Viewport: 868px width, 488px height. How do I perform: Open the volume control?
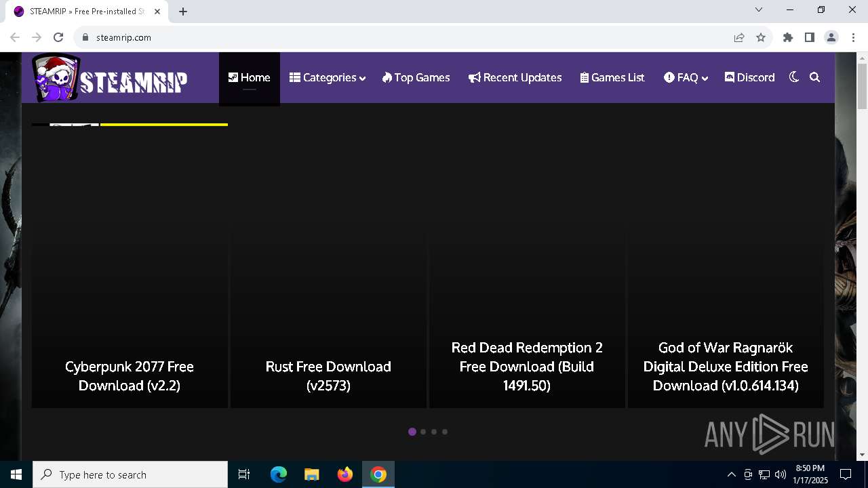[x=781, y=474]
